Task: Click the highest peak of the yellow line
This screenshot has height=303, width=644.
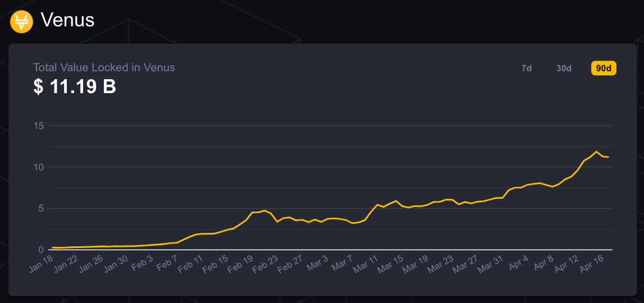Action: click(596, 151)
